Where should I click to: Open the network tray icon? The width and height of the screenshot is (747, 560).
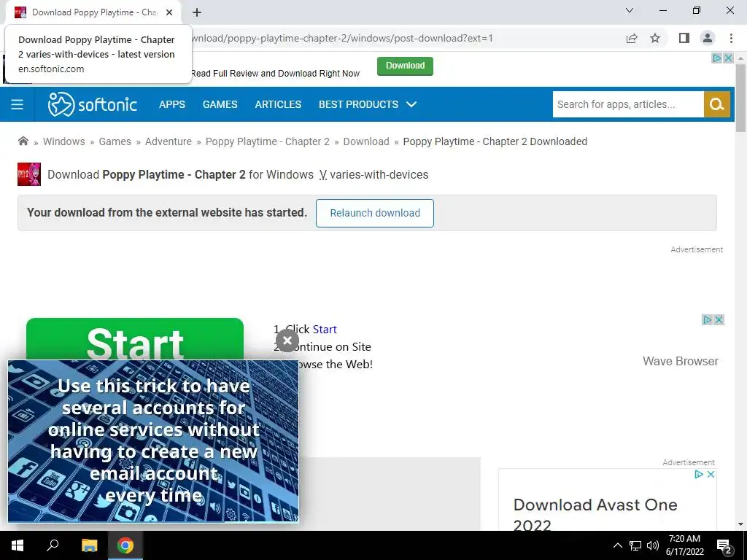point(635,545)
